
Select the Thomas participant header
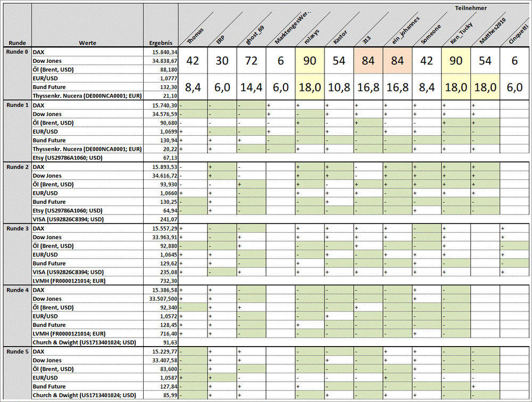(x=196, y=36)
